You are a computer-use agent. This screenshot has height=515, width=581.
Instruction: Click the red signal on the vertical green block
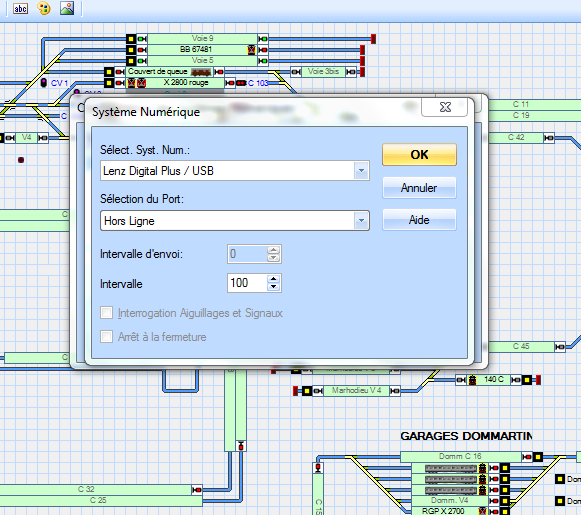[x=241, y=446]
